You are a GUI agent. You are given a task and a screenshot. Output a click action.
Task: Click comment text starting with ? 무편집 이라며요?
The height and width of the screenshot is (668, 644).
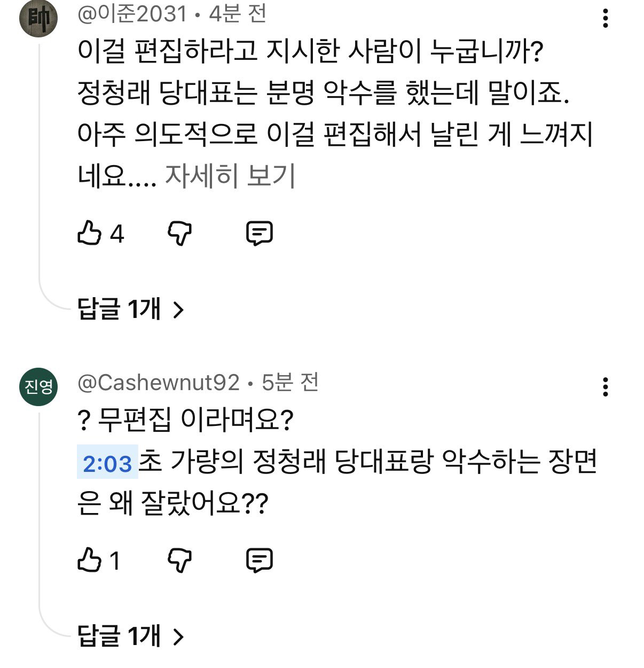point(186,421)
